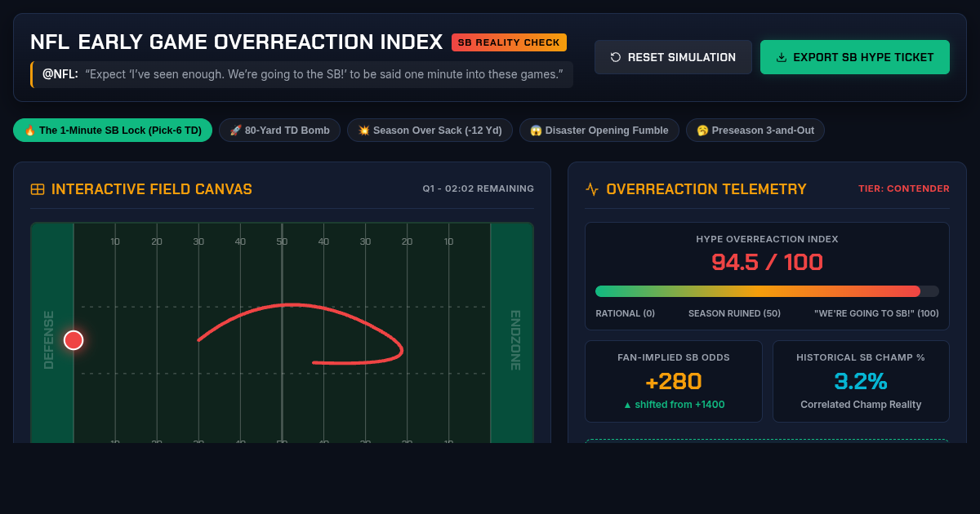Screen dimensions: 980x514
Task: Click the NFL Early Game Overreaction Index title
Action: (237, 42)
